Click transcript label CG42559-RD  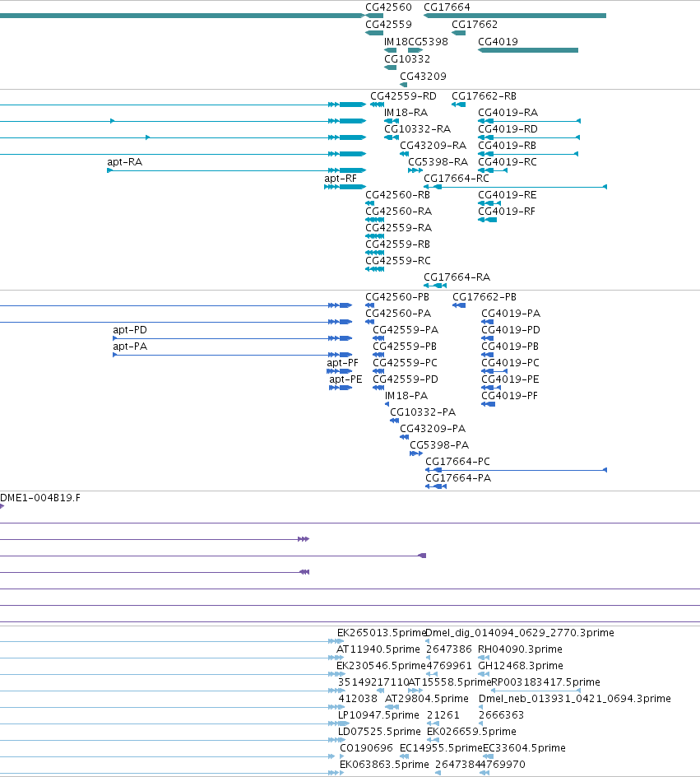403,96
